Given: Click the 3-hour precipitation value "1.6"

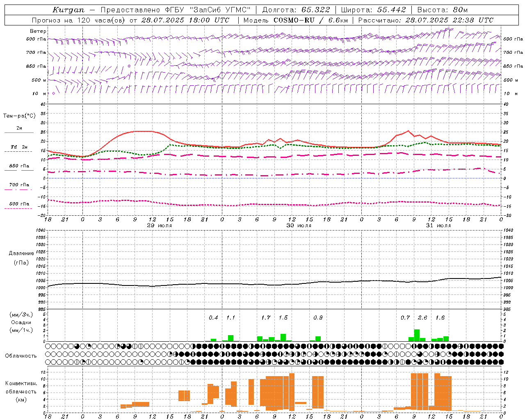Looking at the screenshot, I should (440, 317).
